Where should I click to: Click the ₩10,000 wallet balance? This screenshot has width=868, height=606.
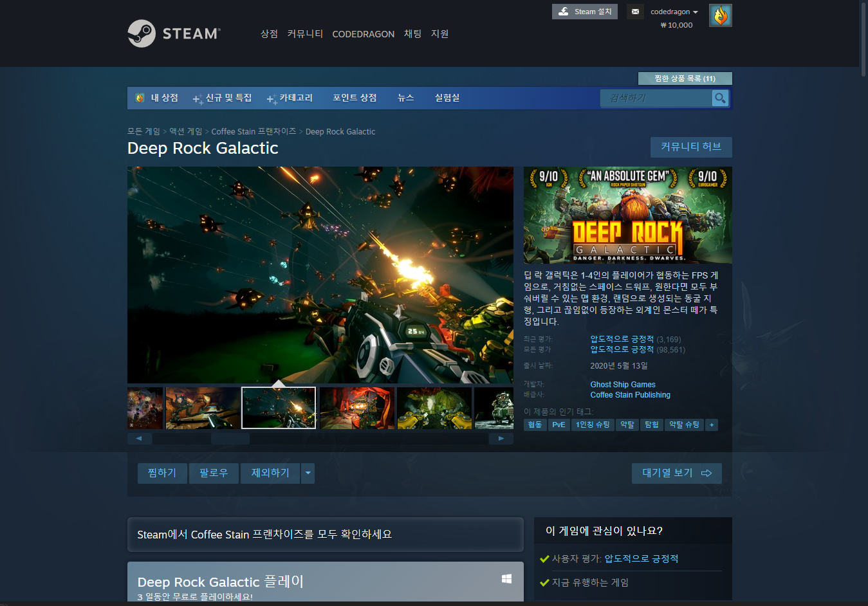[677, 25]
